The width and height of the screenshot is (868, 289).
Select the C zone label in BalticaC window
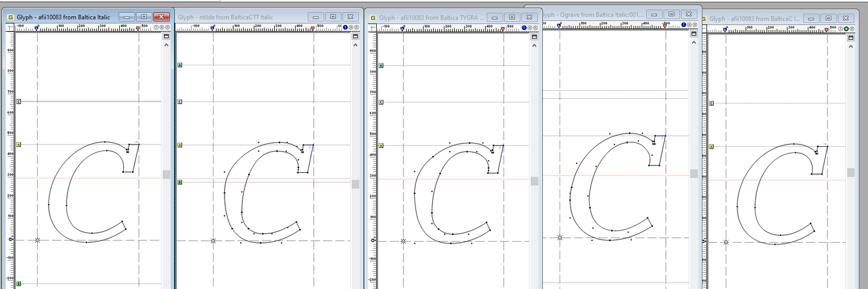pos(711,103)
